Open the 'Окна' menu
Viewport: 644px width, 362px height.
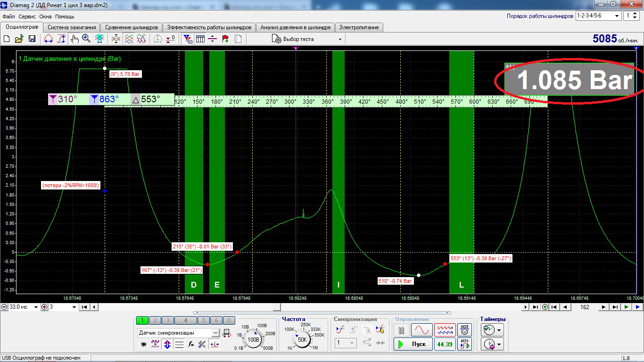point(45,16)
